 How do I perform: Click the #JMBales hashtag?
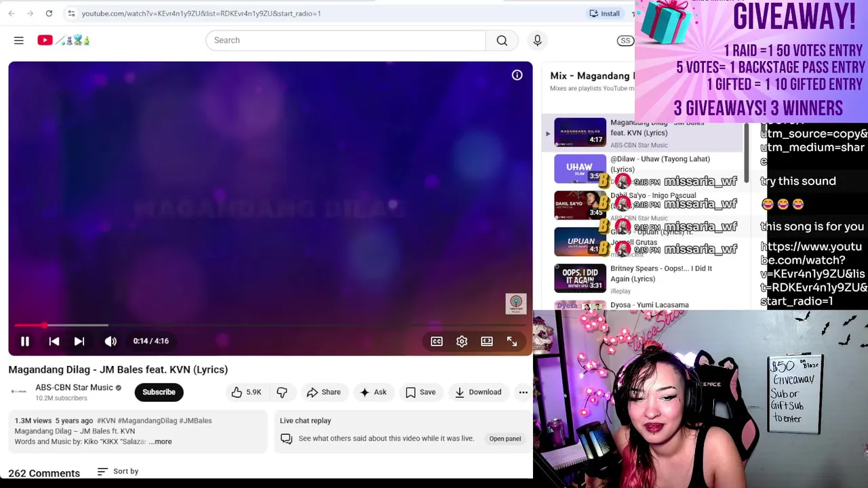[194, 421]
